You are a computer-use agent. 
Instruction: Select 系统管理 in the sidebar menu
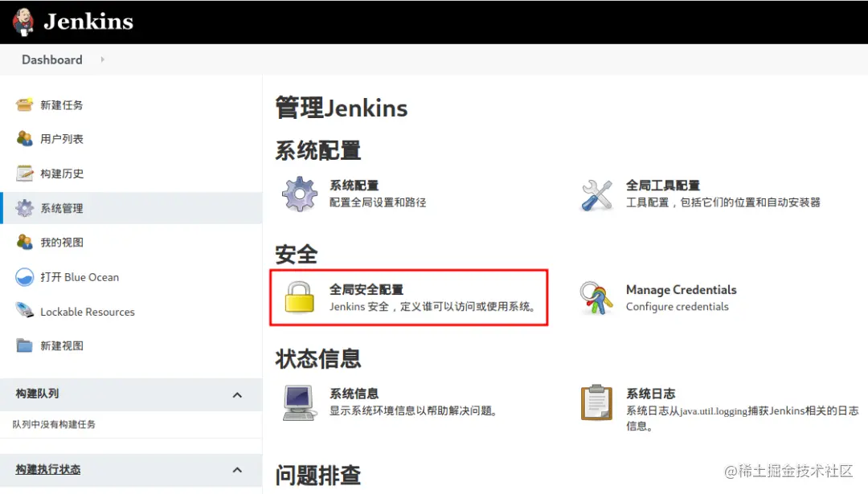pos(63,207)
